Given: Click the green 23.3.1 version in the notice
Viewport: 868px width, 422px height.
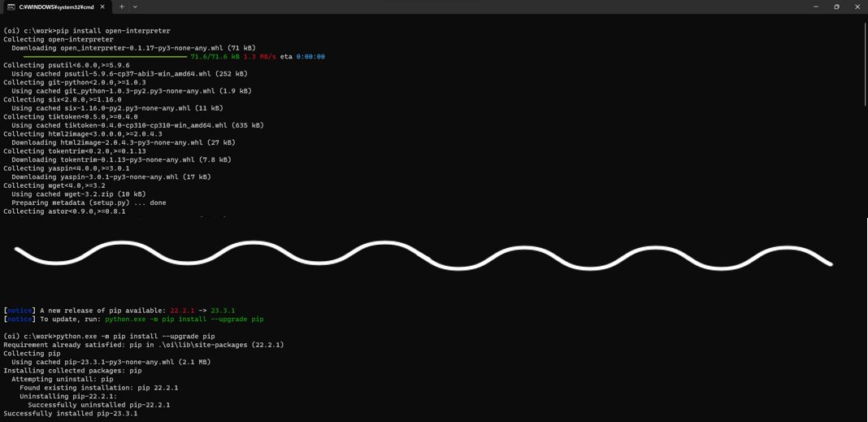Looking at the screenshot, I should click(x=223, y=311).
